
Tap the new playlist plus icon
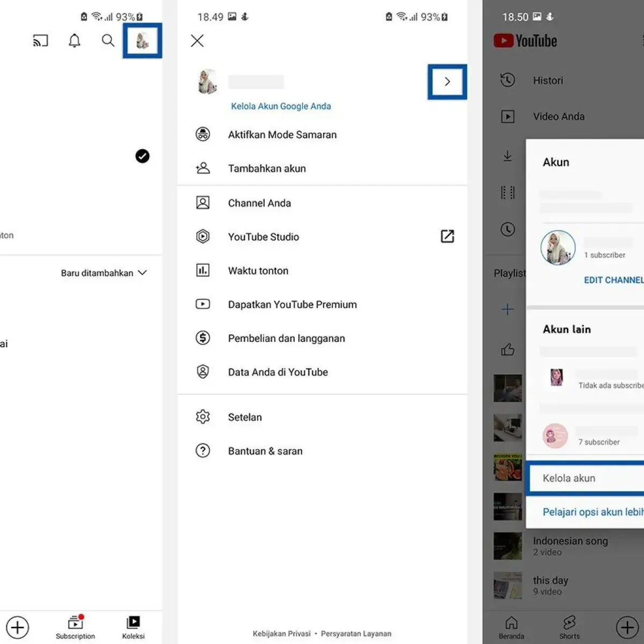[x=508, y=309]
